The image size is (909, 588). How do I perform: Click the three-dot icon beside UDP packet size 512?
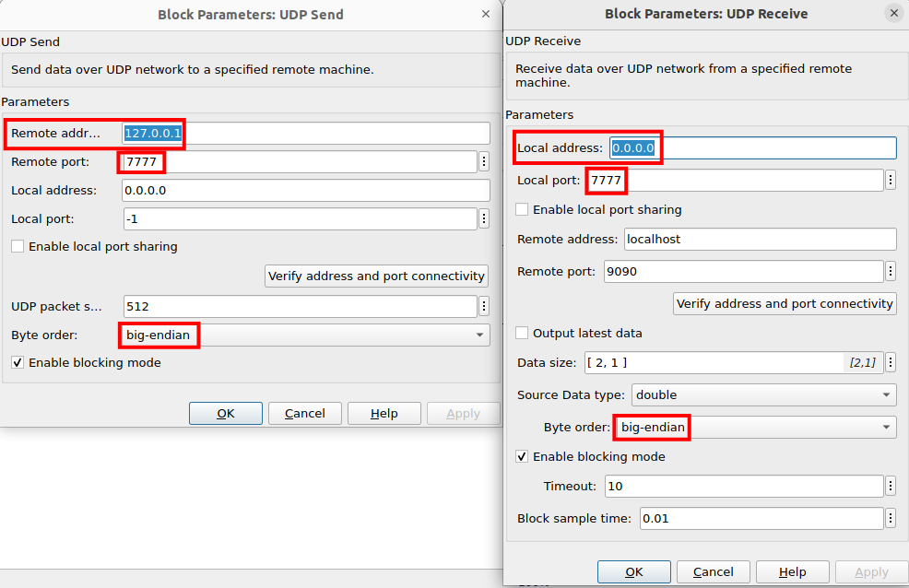pos(484,306)
